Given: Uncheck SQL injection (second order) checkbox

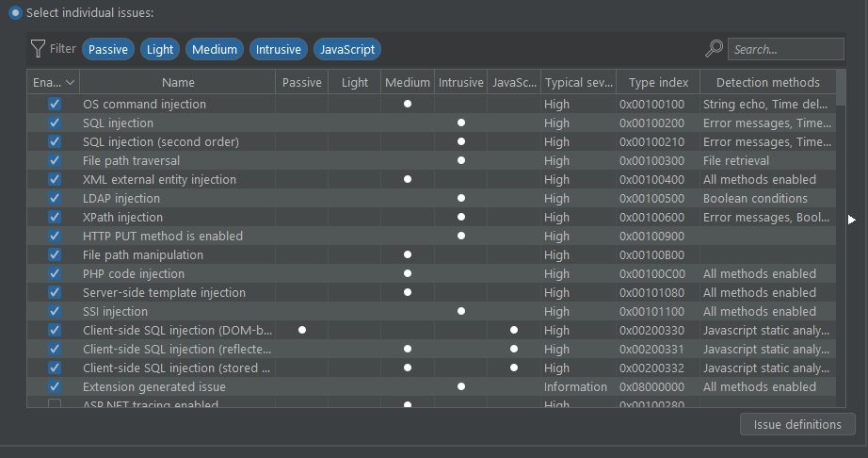Looking at the screenshot, I should (55, 141).
